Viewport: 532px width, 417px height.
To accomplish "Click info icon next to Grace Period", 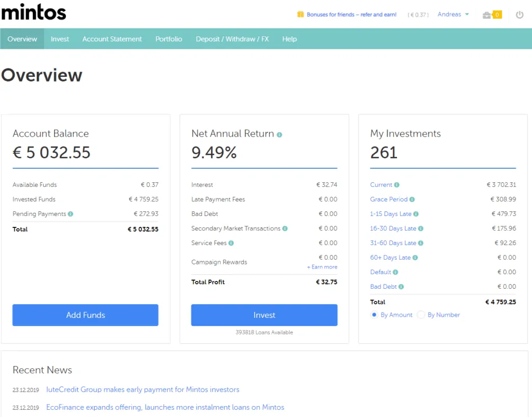I will 412,199.
